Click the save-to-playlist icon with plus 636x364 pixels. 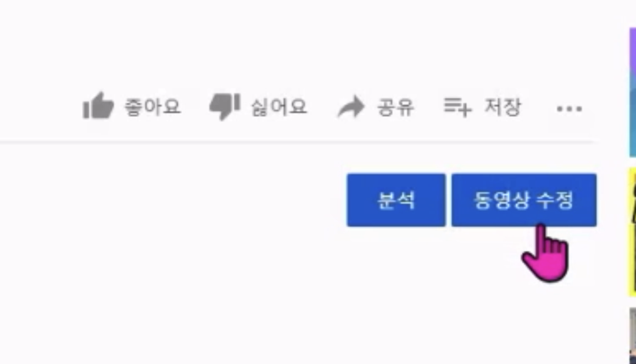458,107
